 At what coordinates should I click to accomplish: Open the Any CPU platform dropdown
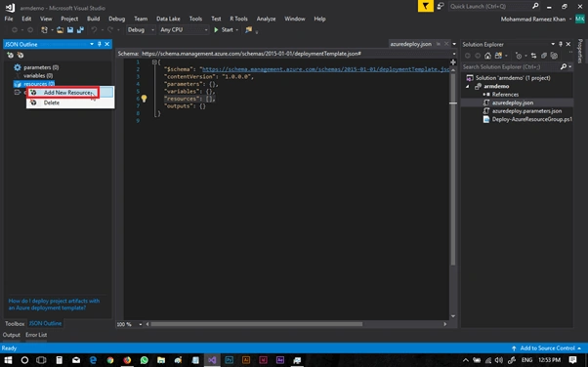click(184, 30)
